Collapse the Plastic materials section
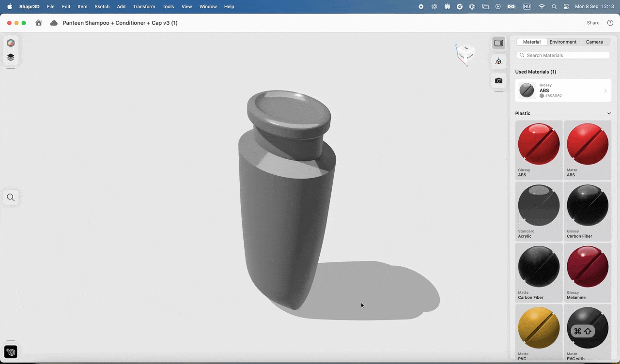 609,113
